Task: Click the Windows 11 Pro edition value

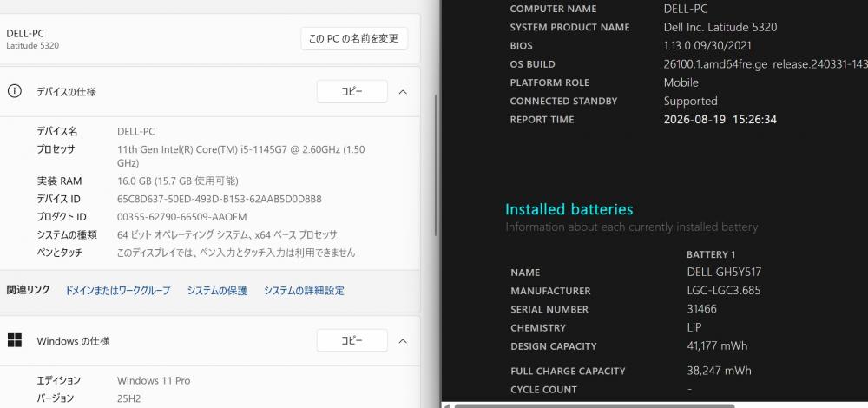Action: click(154, 380)
